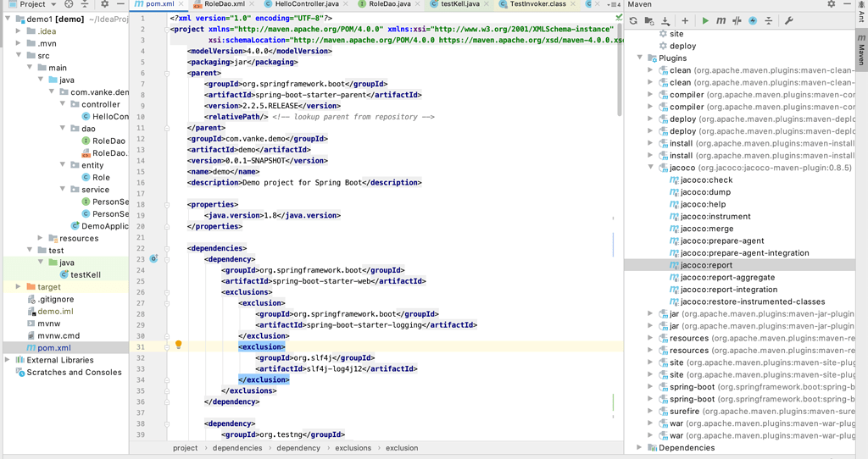Screen dimensions: 868x459
Task: Toggle Skip Tests mode in Maven toolbar
Action: 737,20
